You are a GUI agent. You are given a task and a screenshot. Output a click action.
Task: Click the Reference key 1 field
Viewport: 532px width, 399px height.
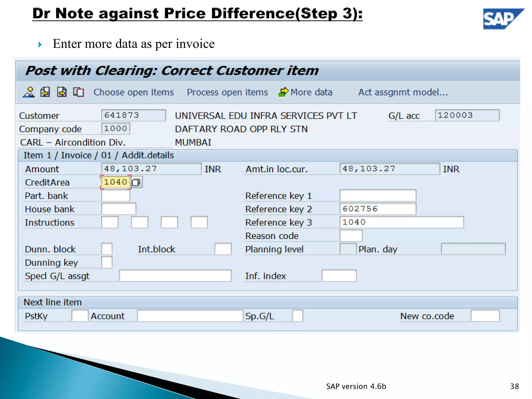click(x=378, y=196)
